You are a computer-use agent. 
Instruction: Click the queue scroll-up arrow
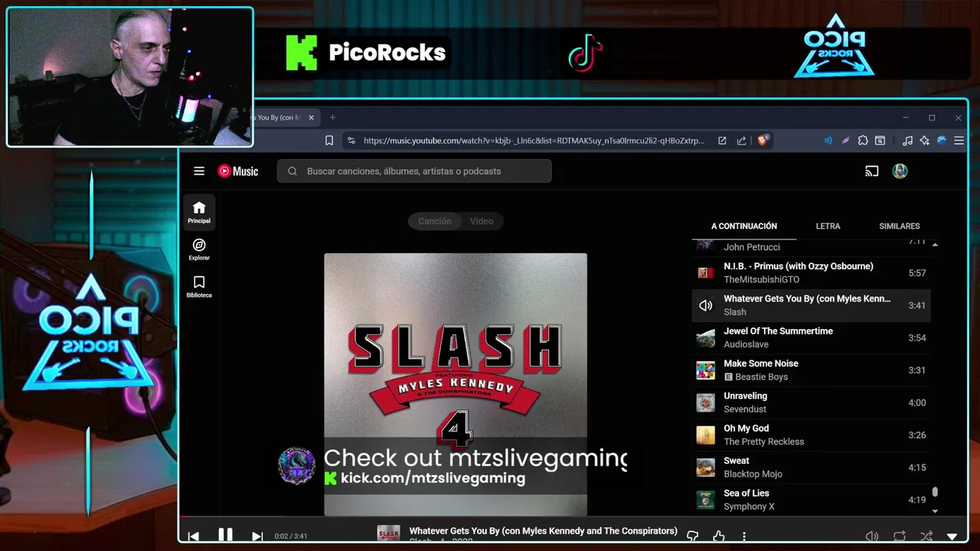tap(935, 244)
